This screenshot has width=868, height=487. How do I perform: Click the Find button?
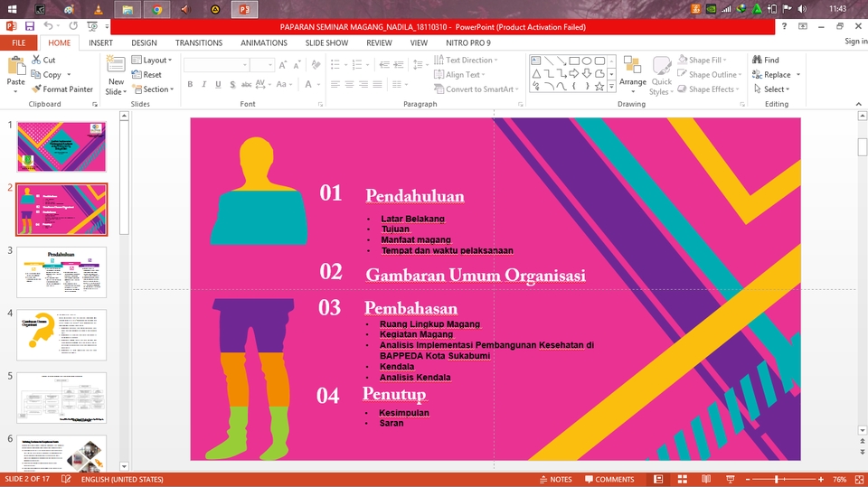[766, 60]
